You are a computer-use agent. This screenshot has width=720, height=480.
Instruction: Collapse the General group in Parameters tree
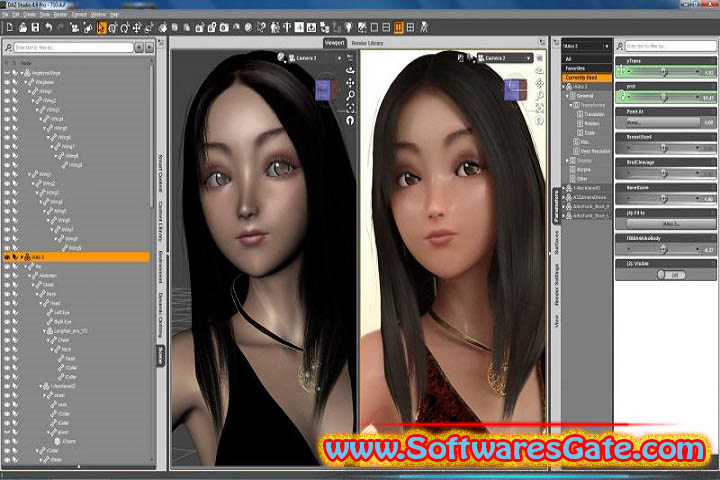tap(568, 96)
